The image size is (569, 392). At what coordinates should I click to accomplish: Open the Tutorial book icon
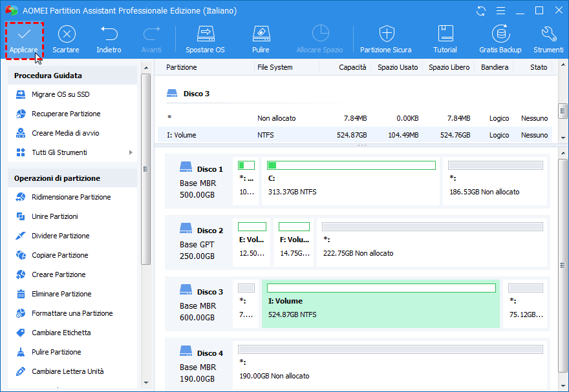point(445,34)
